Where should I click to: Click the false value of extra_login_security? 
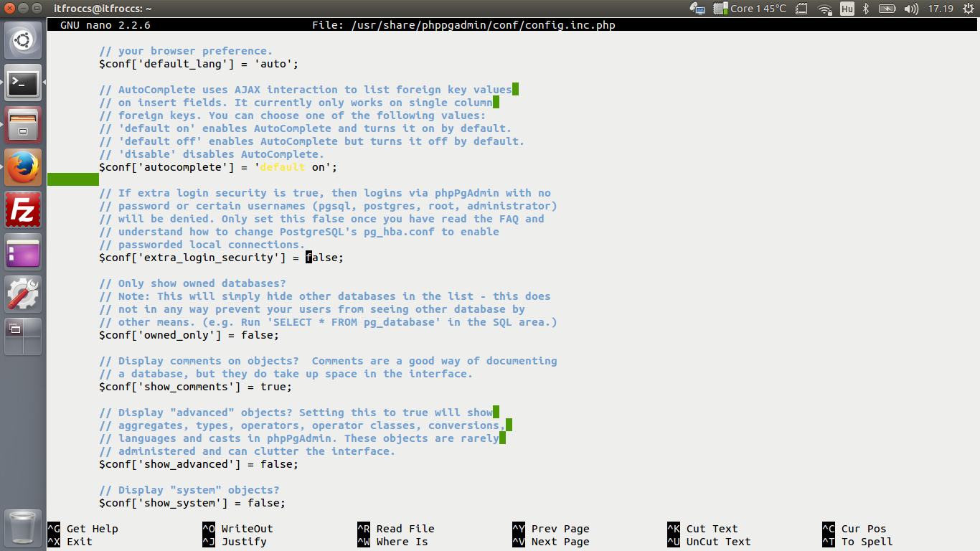tap(323, 257)
